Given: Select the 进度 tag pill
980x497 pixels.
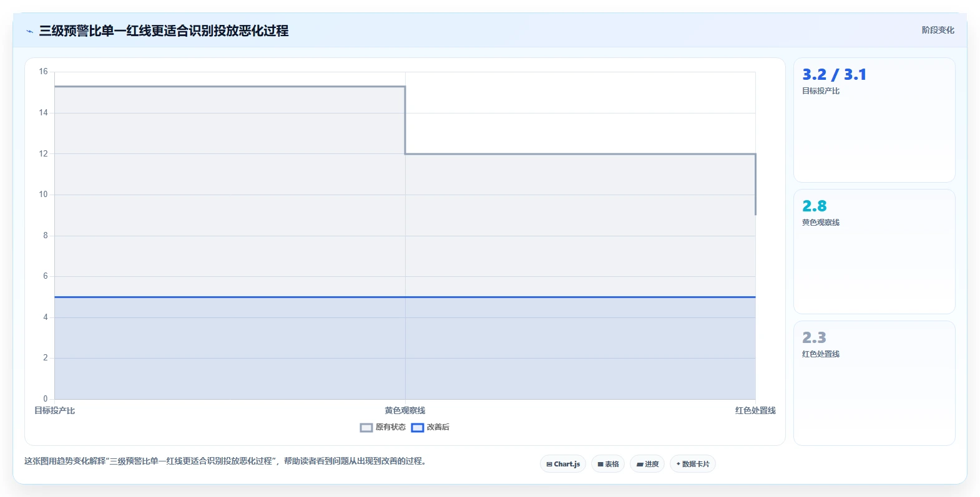Looking at the screenshot, I should coord(647,464).
